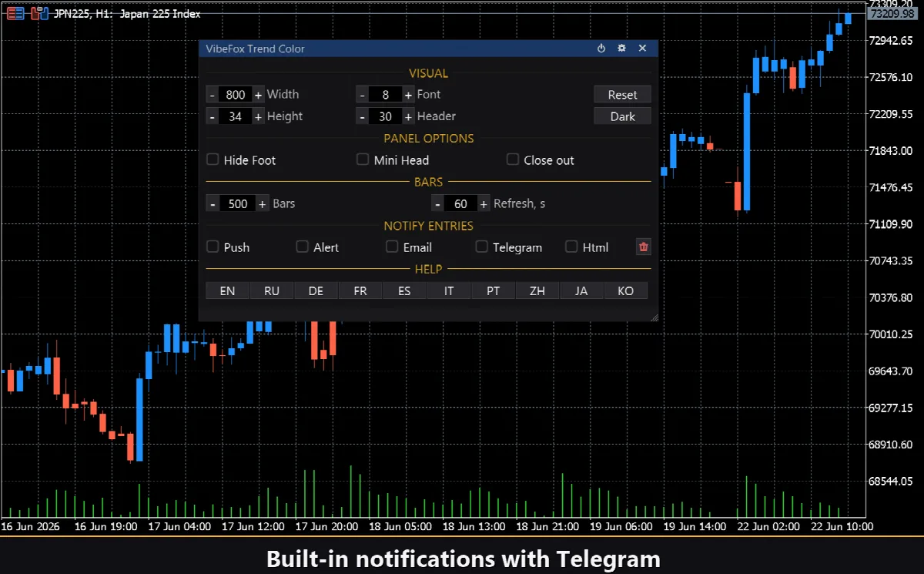The height and width of the screenshot is (574, 924).
Task: Select EN help language
Action: click(227, 290)
